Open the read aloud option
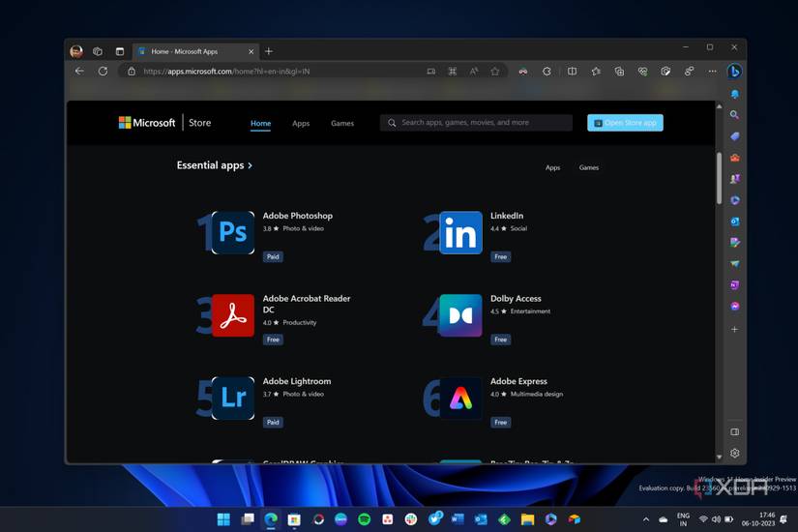The height and width of the screenshot is (532, 798). (x=473, y=72)
